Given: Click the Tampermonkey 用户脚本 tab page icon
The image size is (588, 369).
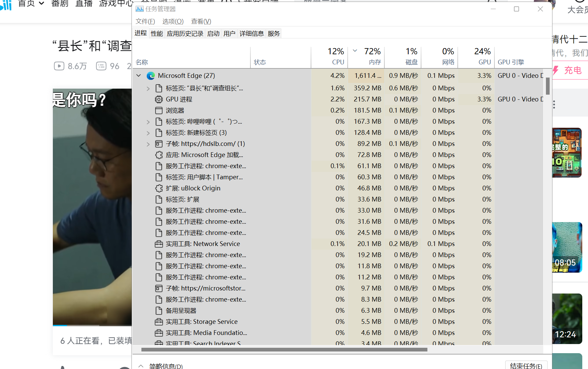Looking at the screenshot, I should (x=159, y=177).
